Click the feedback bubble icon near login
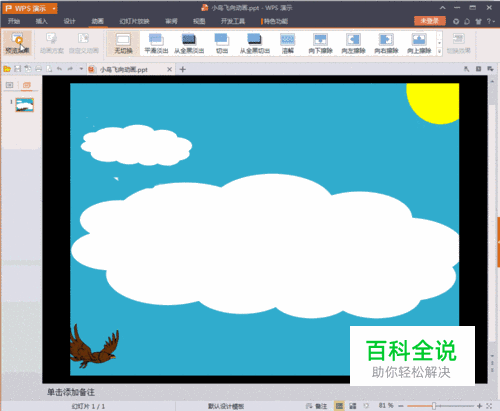Image resolution: width=500 pixels, height=411 pixels. click(467, 21)
